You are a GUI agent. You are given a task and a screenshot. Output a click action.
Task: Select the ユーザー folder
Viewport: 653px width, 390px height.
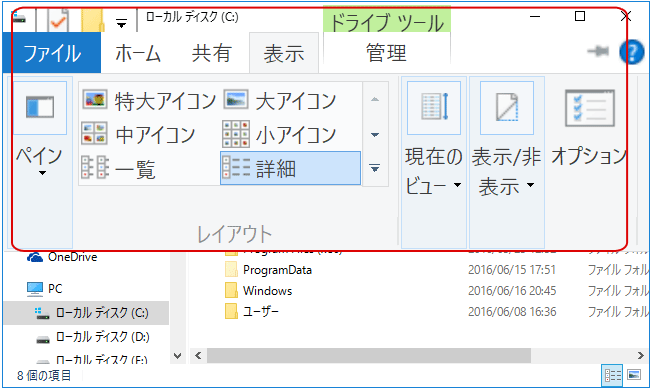261,312
